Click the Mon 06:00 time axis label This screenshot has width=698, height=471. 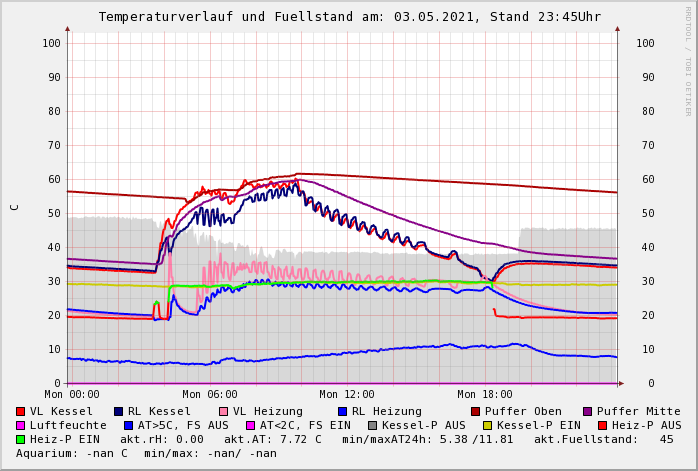(x=209, y=394)
